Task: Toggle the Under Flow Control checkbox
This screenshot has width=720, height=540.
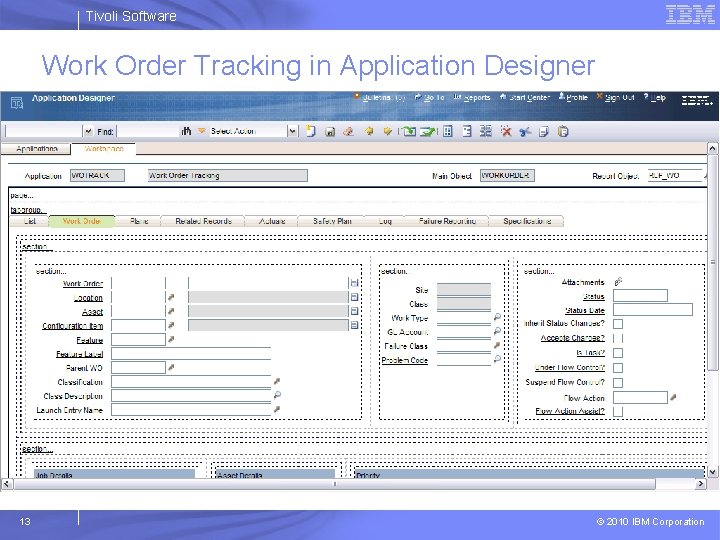Action: click(618, 368)
